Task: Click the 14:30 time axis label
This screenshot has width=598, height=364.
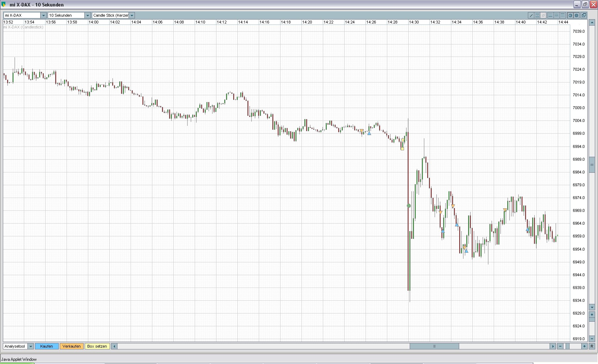Action: pos(414,22)
